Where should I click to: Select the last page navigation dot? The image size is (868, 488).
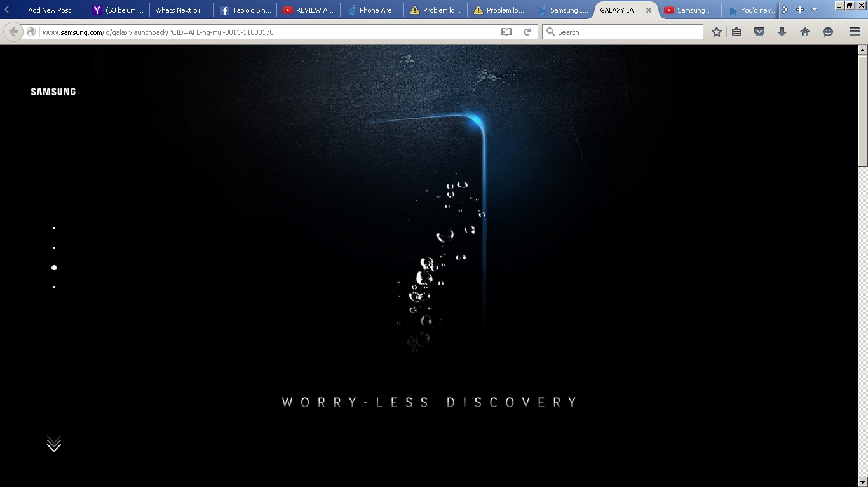tap(54, 287)
